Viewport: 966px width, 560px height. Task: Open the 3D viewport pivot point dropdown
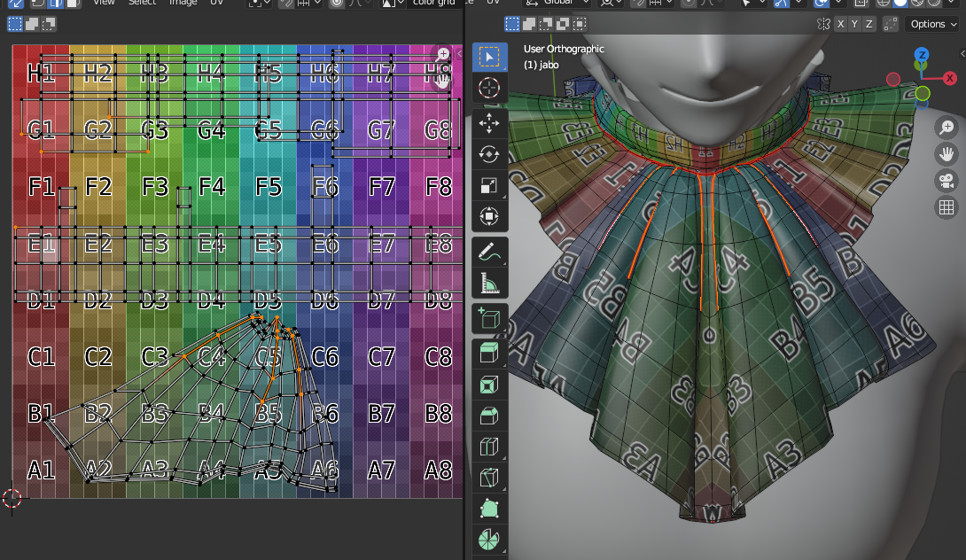(612, 3)
